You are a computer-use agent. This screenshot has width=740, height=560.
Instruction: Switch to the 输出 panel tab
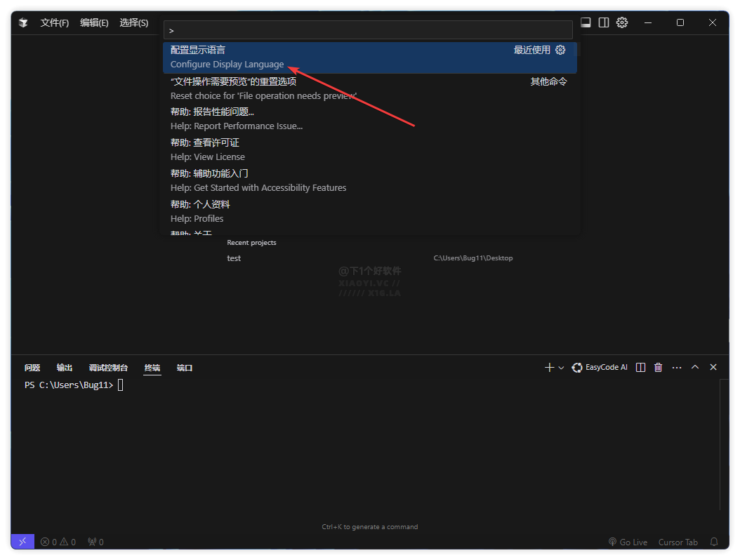(65, 368)
